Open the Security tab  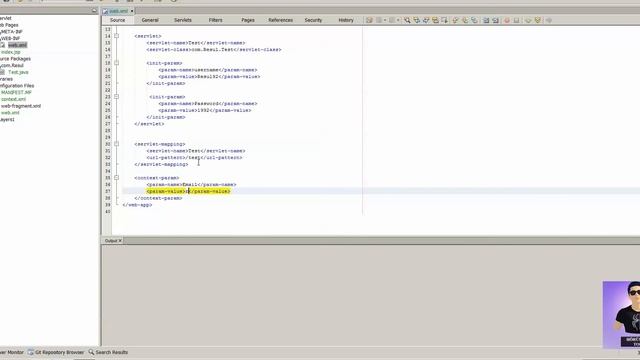pyautogui.click(x=313, y=20)
